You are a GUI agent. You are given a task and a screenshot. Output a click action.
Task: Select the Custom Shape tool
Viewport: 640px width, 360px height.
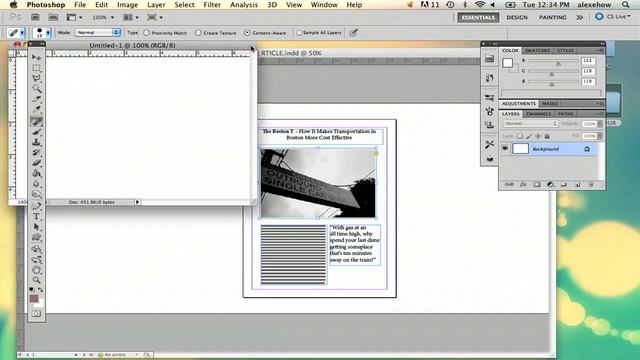(x=36, y=238)
